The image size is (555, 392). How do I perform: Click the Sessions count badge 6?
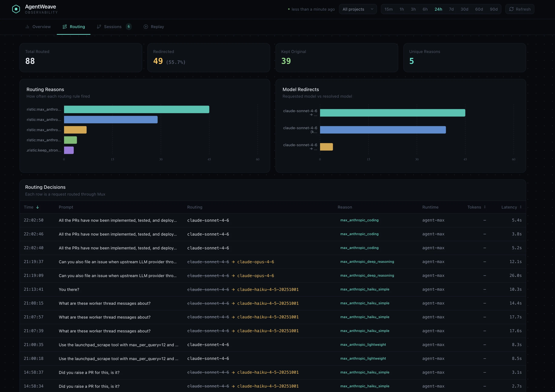[129, 27]
